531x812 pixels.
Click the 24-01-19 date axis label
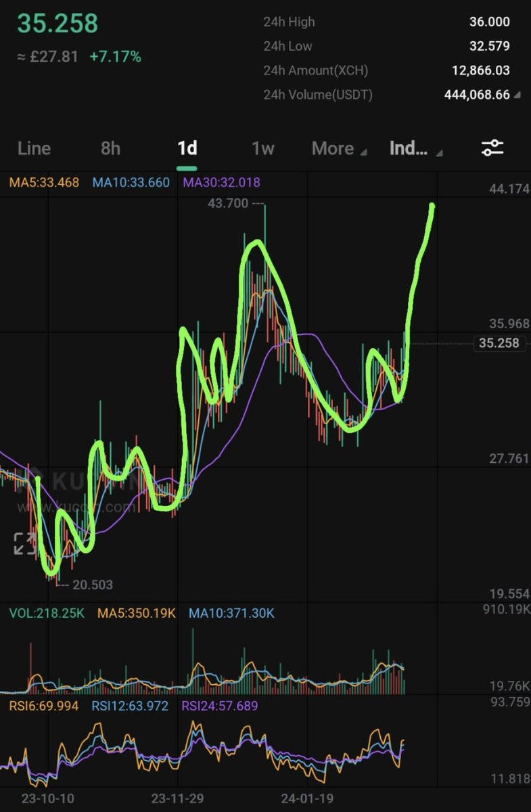307,798
